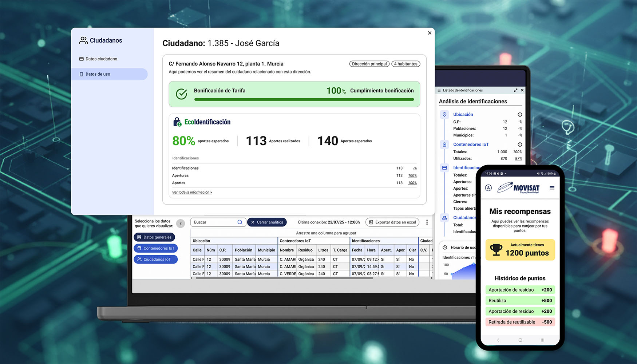Open the three-dot options menu

click(427, 222)
